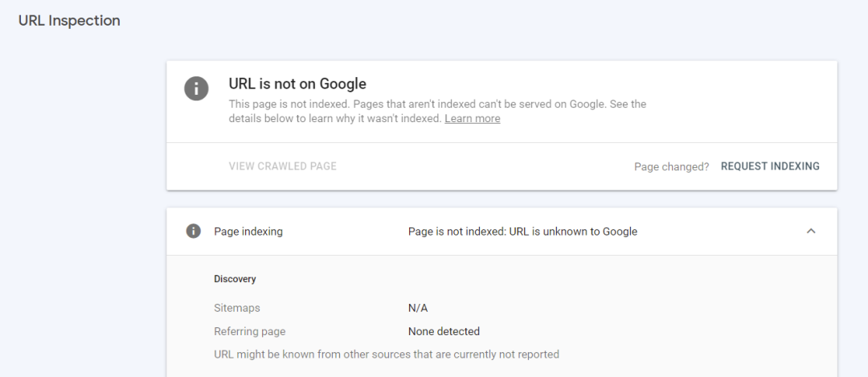The image size is (868, 377).
Task: Select the Sitemaps row label
Action: click(x=236, y=308)
